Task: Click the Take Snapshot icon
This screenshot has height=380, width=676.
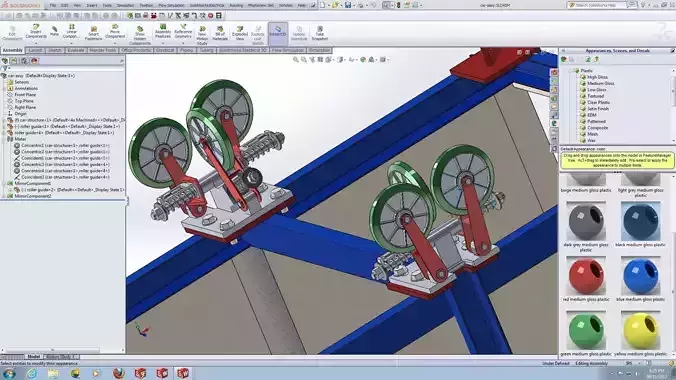Action: tap(319, 33)
